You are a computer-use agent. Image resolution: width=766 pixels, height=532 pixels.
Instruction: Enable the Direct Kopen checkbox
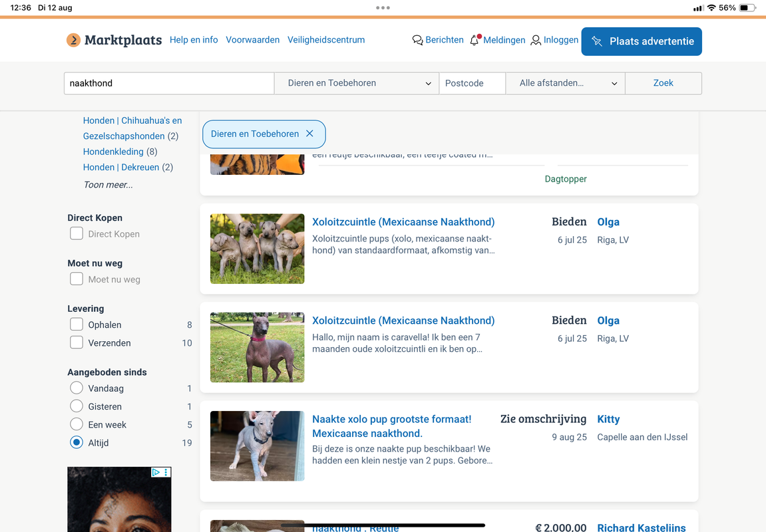click(x=77, y=233)
